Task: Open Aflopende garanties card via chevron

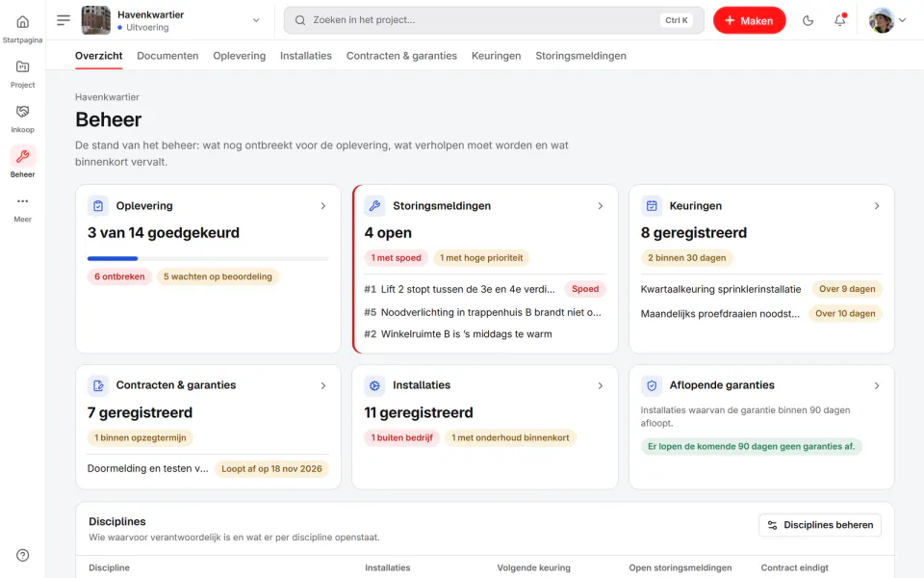Action: pyautogui.click(x=876, y=385)
